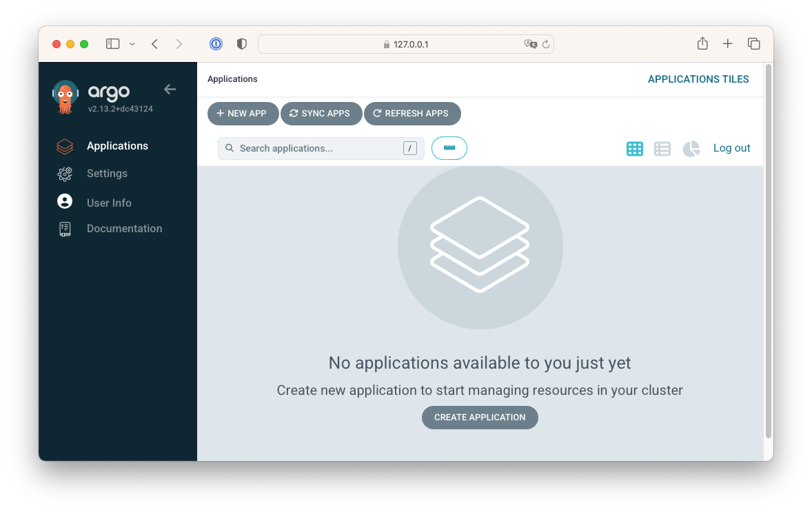Open Applications in the sidebar

click(118, 146)
